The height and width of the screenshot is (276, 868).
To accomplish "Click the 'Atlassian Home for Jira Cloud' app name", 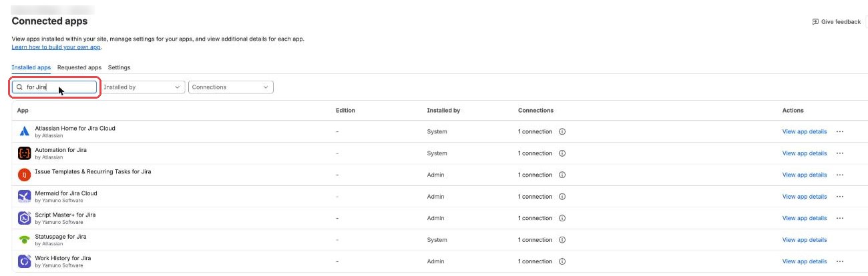I will coord(75,128).
